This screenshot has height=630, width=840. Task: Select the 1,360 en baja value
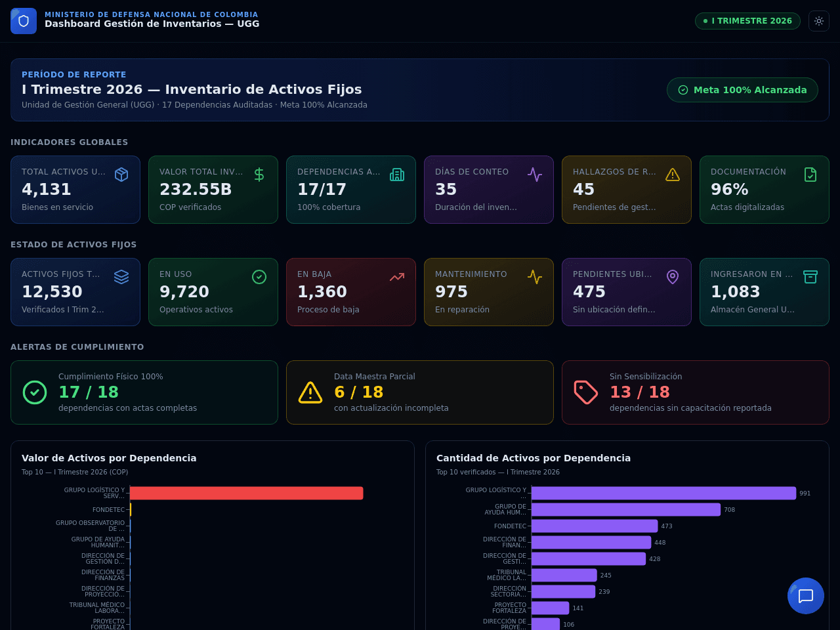(322, 292)
